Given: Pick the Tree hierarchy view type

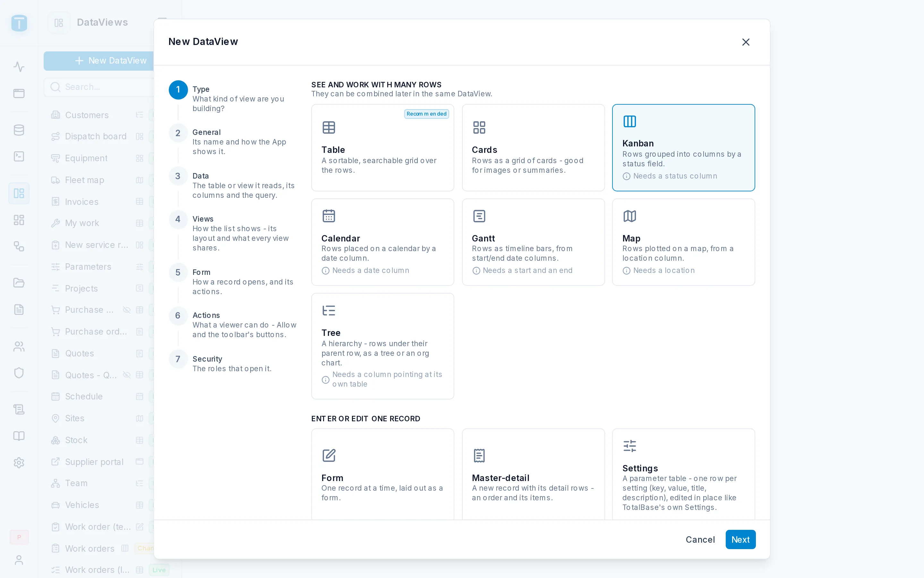Looking at the screenshot, I should pos(382,346).
